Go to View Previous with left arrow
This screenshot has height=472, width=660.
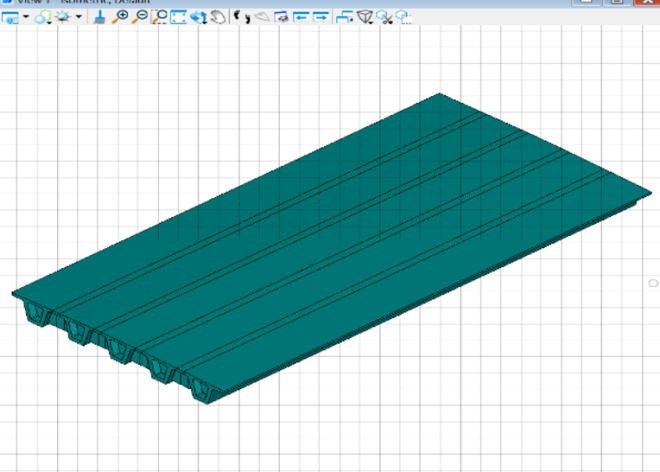(x=301, y=17)
